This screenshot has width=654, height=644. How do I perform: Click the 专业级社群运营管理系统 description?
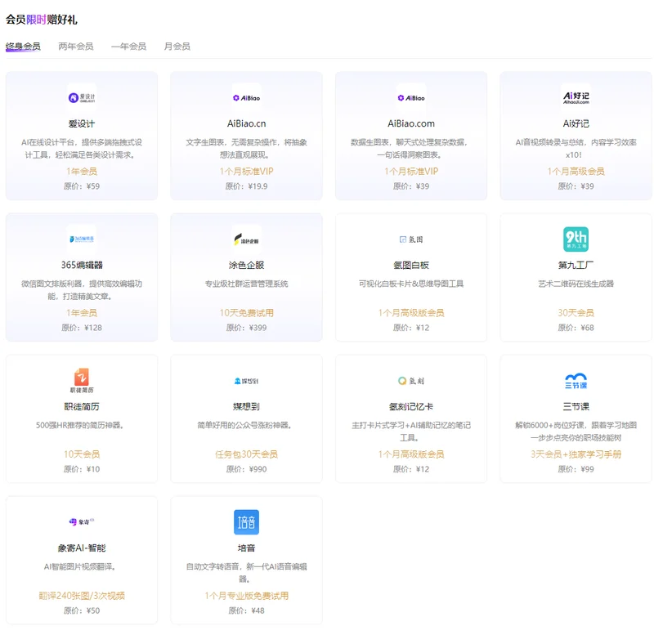click(x=246, y=284)
